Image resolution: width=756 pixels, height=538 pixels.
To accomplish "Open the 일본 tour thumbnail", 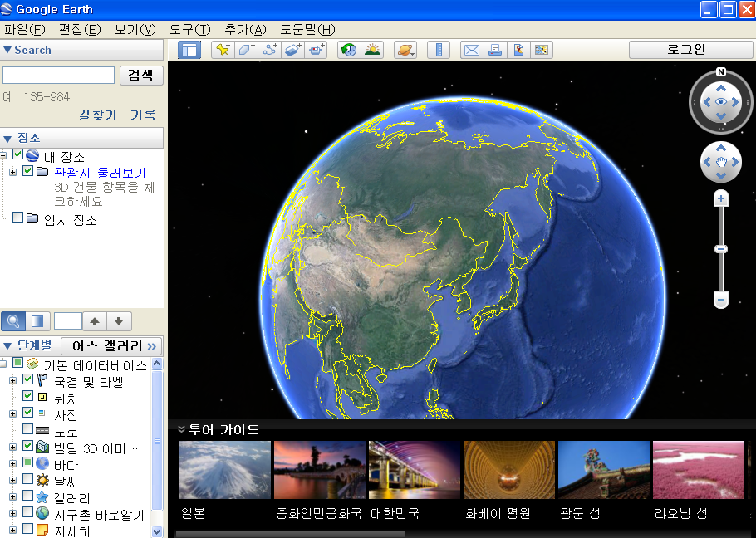I will point(224,470).
